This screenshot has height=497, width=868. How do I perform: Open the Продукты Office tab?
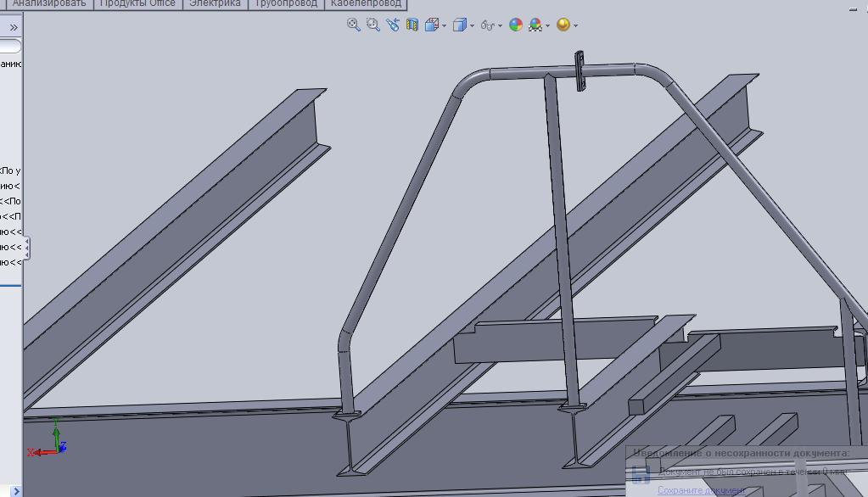click(137, 4)
